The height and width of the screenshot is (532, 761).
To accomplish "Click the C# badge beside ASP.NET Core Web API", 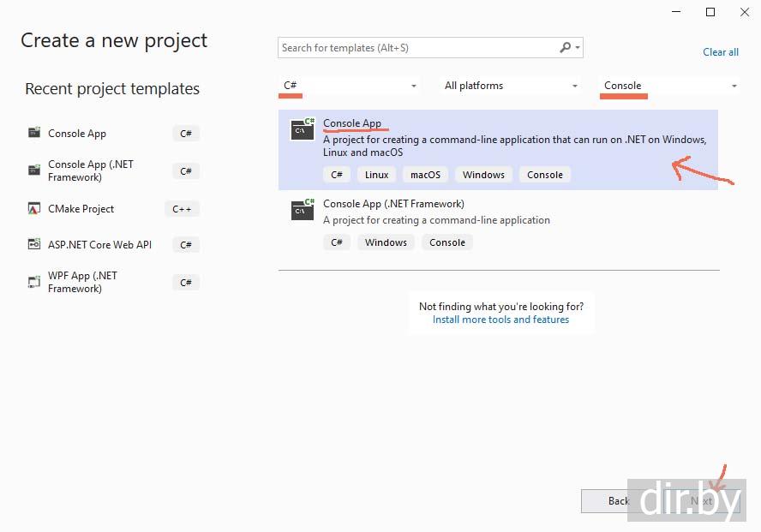I will coord(186,245).
